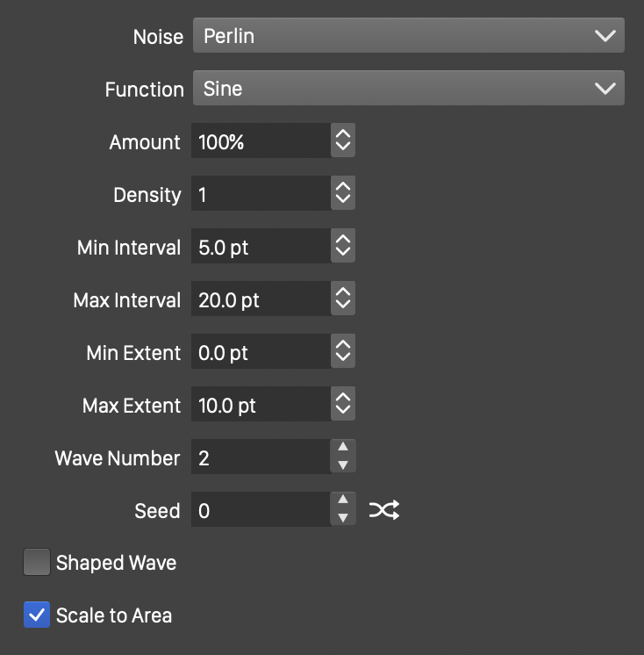
Task: Click the shuffle icon to randomize Seed
Action: pos(383,510)
